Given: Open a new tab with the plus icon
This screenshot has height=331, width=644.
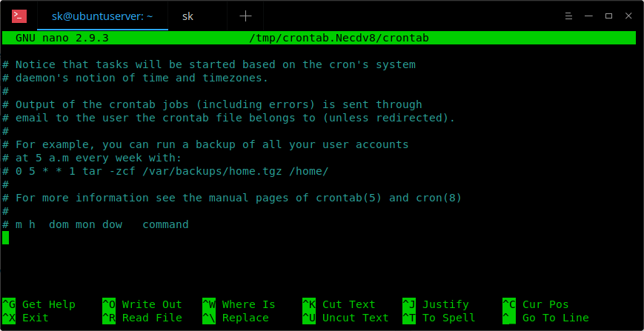Looking at the screenshot, I should (x=245, y=16).
